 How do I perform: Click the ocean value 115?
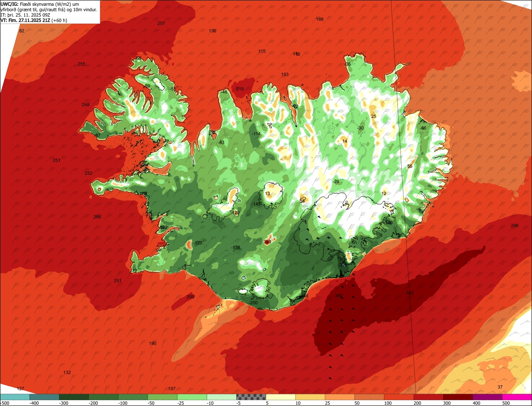262,51
